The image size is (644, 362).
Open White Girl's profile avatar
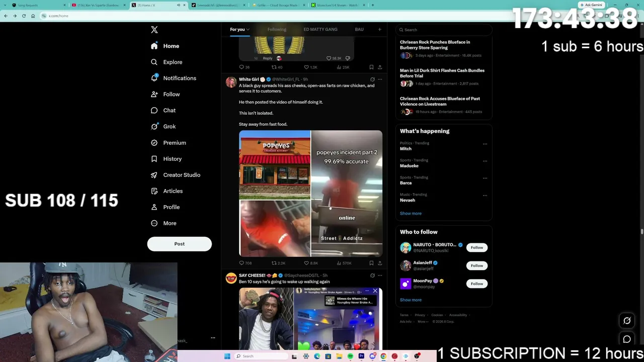point(231,82)
